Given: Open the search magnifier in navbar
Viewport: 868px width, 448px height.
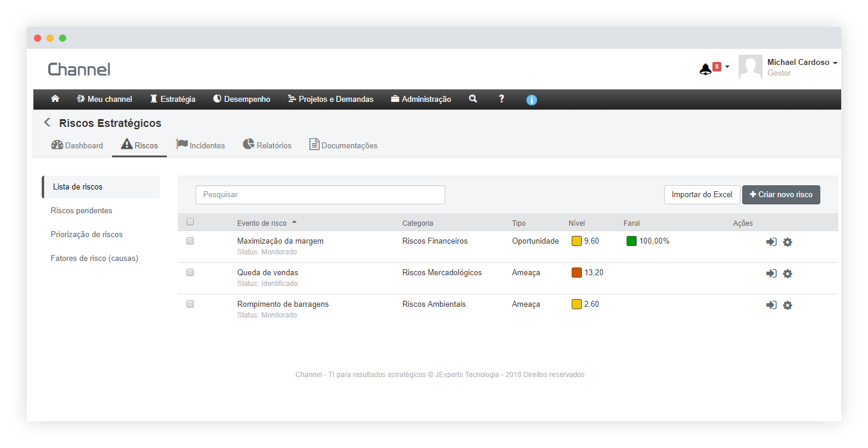Looking at the screenshot, I should point(473,99).
